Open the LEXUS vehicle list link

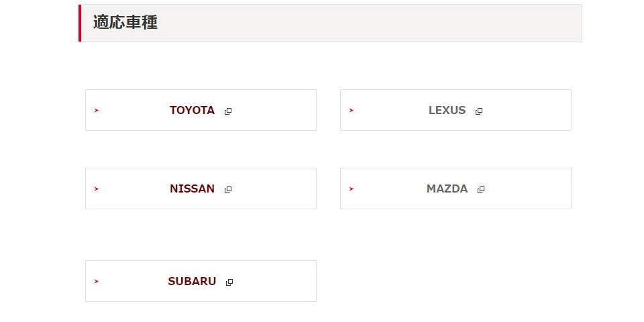[x=447, y=111]
